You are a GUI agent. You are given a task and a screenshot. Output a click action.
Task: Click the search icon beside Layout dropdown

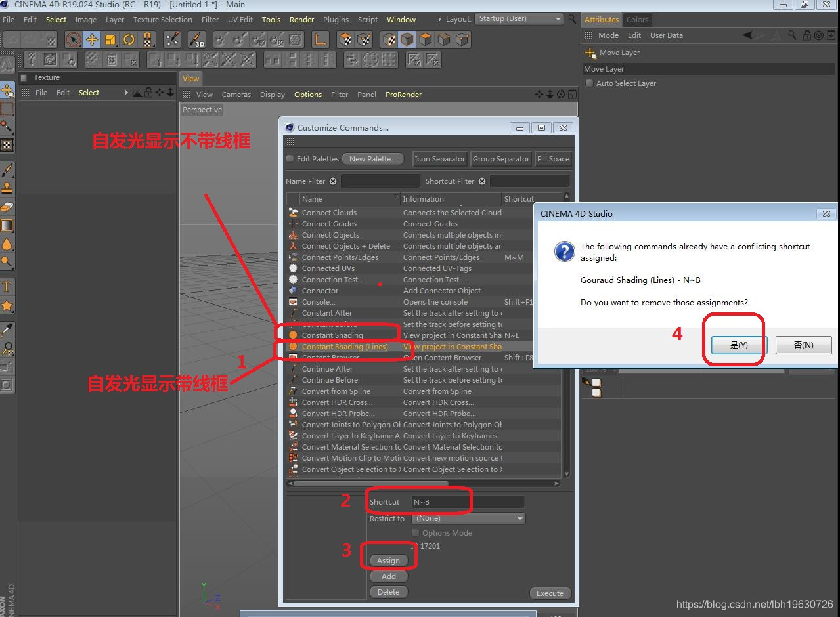[573, 19]
